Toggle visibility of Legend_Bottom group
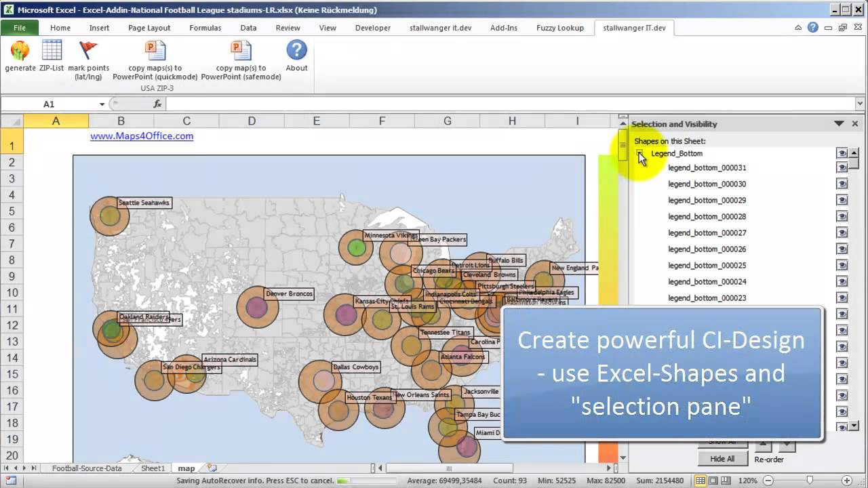The height and width of the screenshot is (488, 868). point(842,153)
